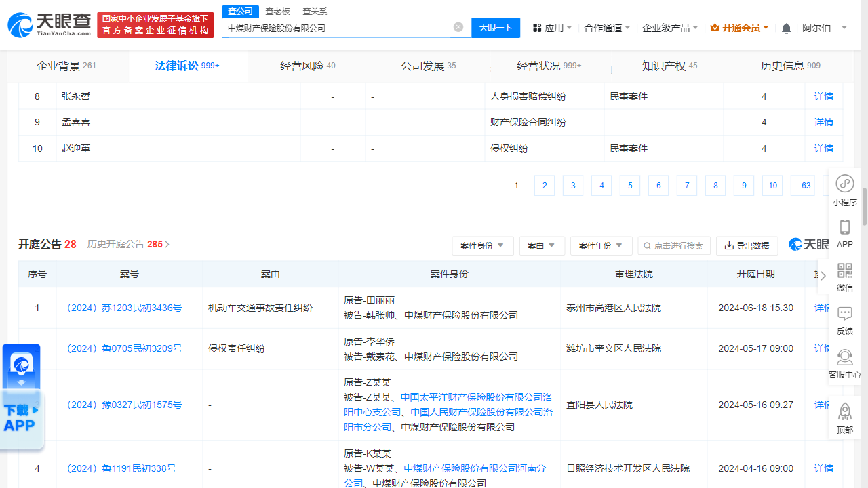Switch to the 查老板 search tab
Screen dimensions: 868x488
[278, 12]
